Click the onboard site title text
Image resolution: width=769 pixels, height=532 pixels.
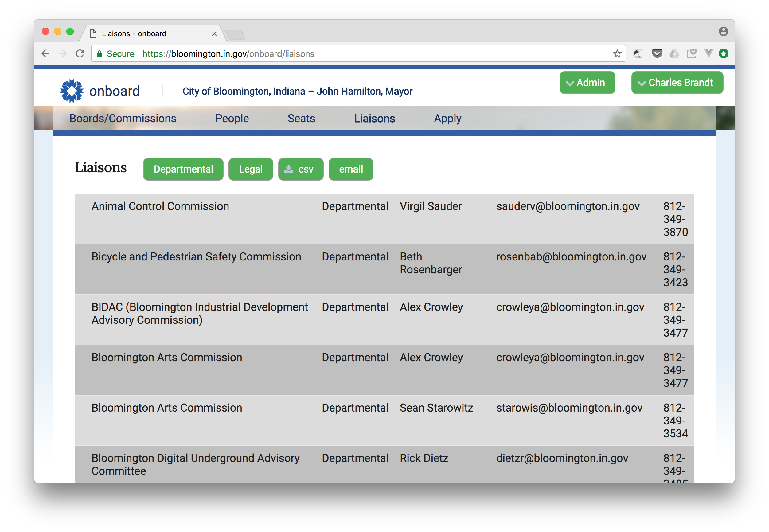(x=114, y=91)
